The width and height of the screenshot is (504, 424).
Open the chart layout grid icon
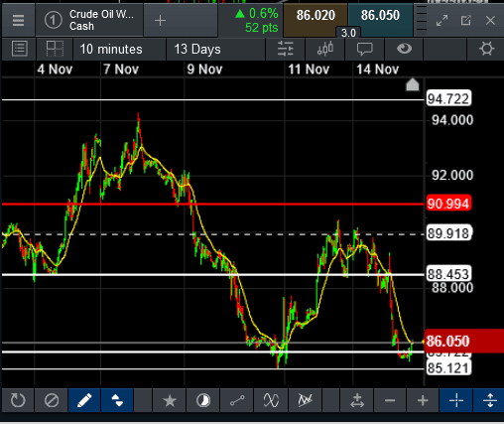(x=55, y=49)
